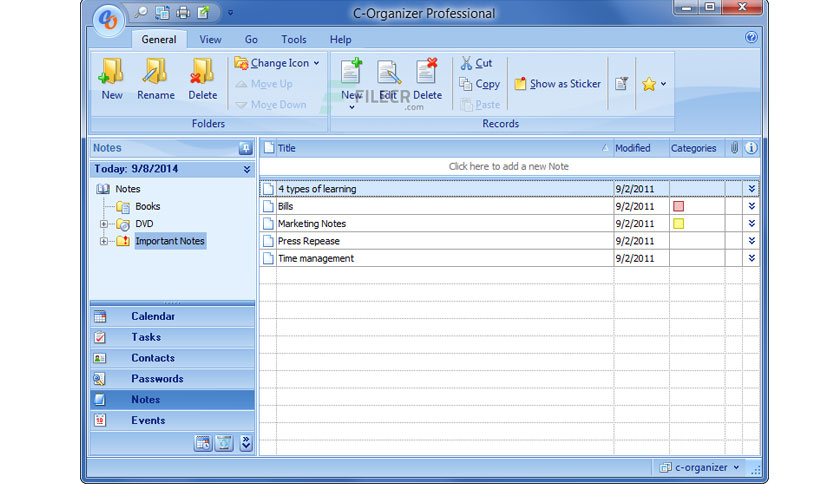Click Copy in Records group
The height and width of the screenshot is (484, 836).
point(479,84)
